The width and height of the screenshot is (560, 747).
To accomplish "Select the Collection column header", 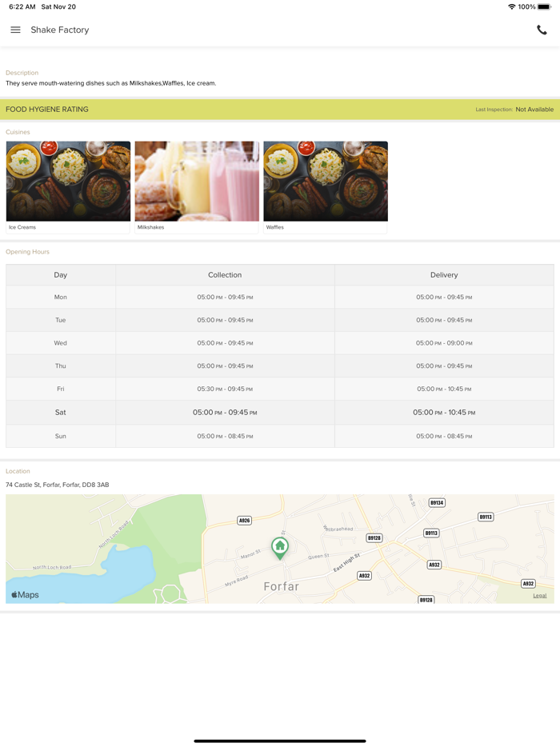I will (x=225, y=275).
